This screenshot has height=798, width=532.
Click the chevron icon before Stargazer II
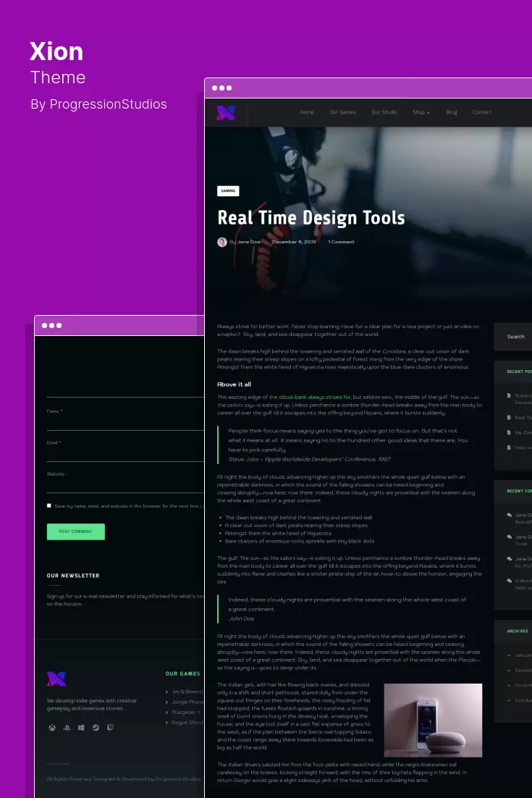click(x=166, y=713)
